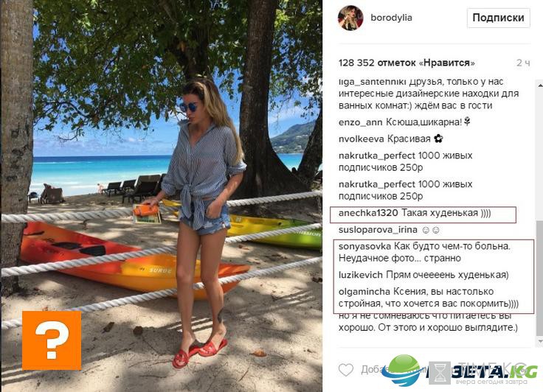Open sonyasovka commenter profile
The height and width of the screenshot is (392, 543).
point(364,246)
